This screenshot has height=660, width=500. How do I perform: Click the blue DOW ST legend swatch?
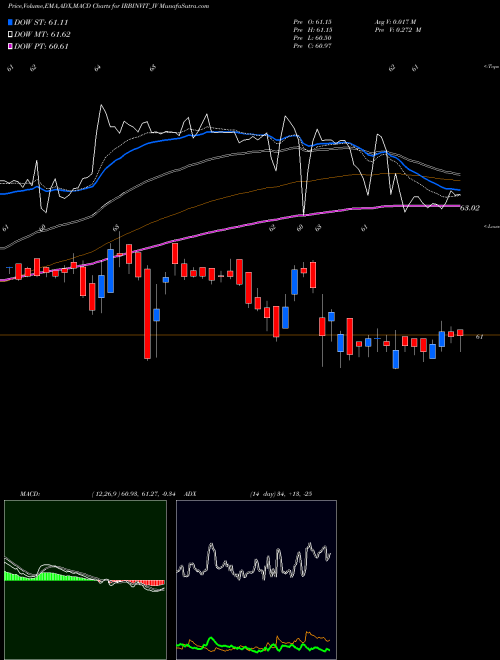(x=11, y=22)
